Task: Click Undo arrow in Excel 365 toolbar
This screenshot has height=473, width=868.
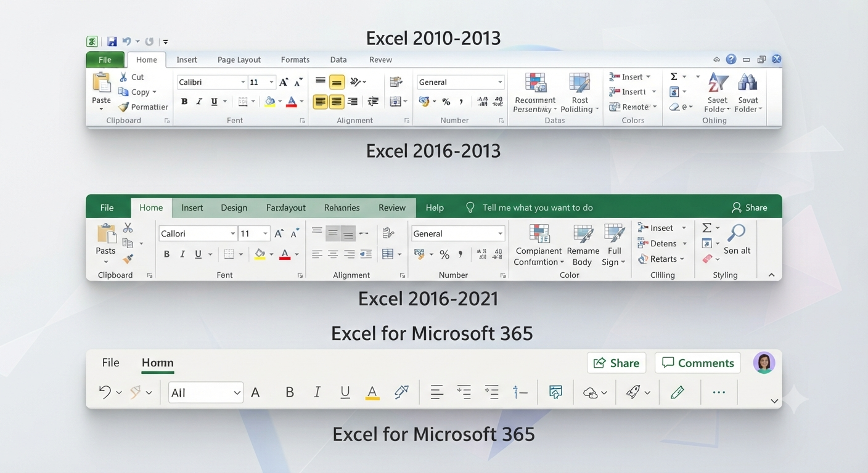Action: point(105,392)
